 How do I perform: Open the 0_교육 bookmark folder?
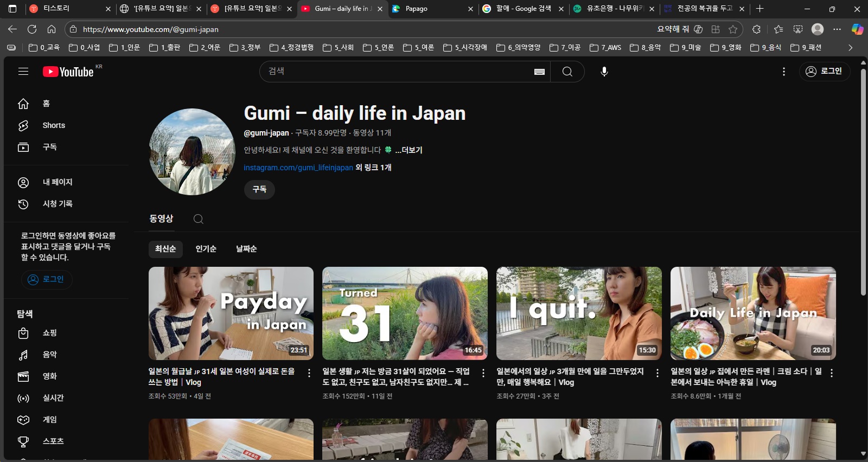click(x=44, y=48)
